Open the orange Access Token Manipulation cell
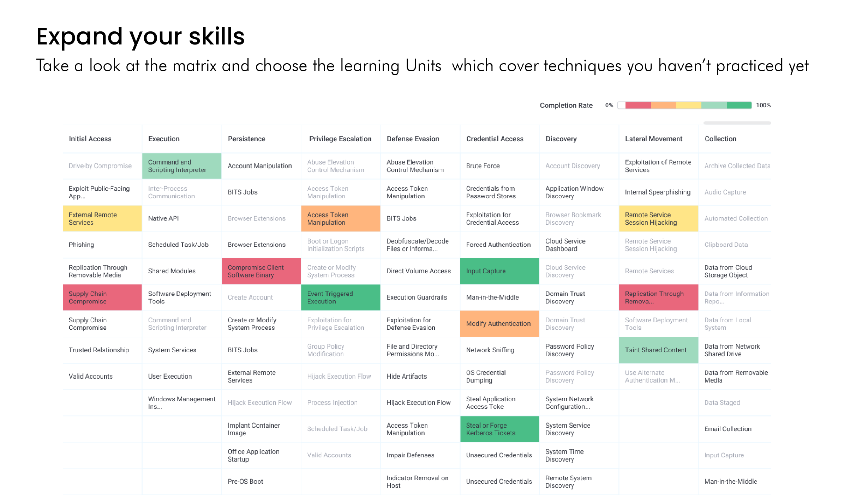This screenshot has width=868, height=499. (x=341, y=218)
